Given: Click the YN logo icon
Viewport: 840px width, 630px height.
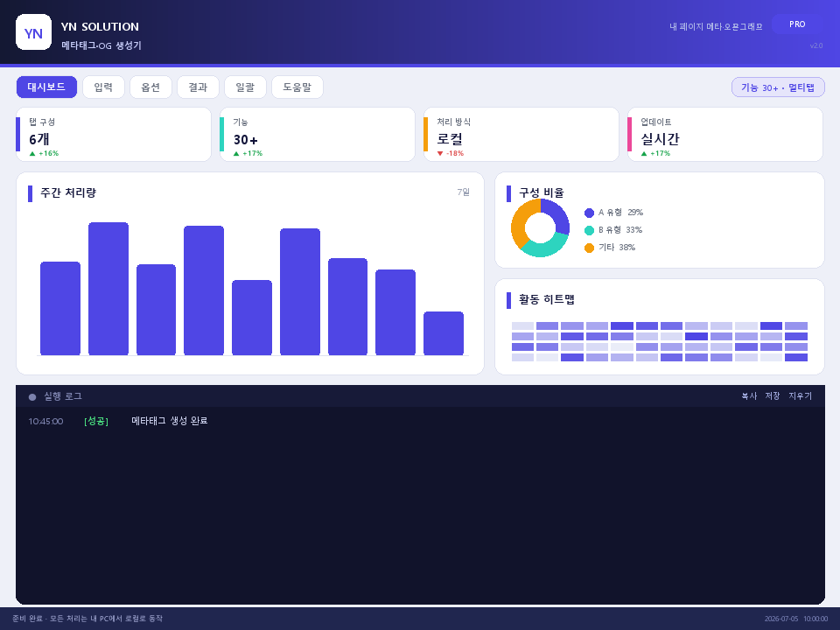Looking at the screenshot, I should (x=34, y=32).
